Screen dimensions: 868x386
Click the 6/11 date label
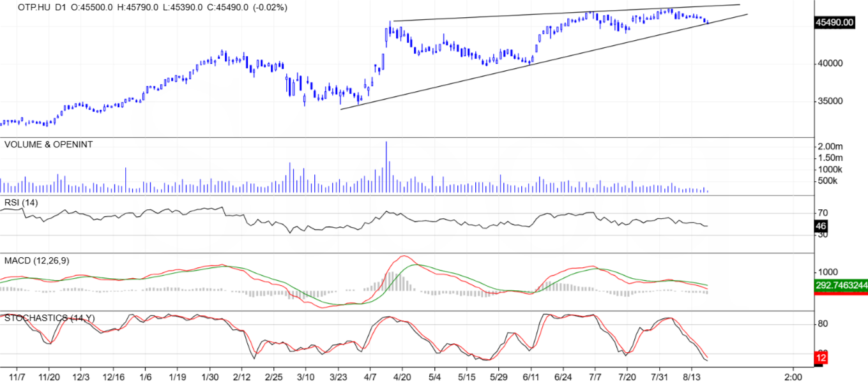pyautogui.click(x=531, y=378)
